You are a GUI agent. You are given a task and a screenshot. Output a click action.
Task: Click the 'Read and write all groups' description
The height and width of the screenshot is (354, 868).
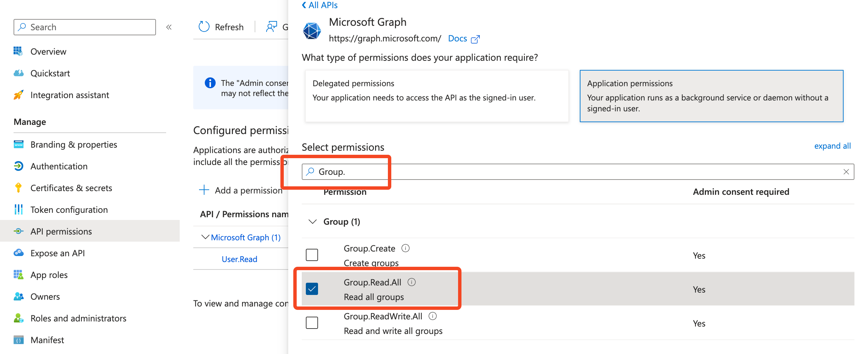[393, 331]
